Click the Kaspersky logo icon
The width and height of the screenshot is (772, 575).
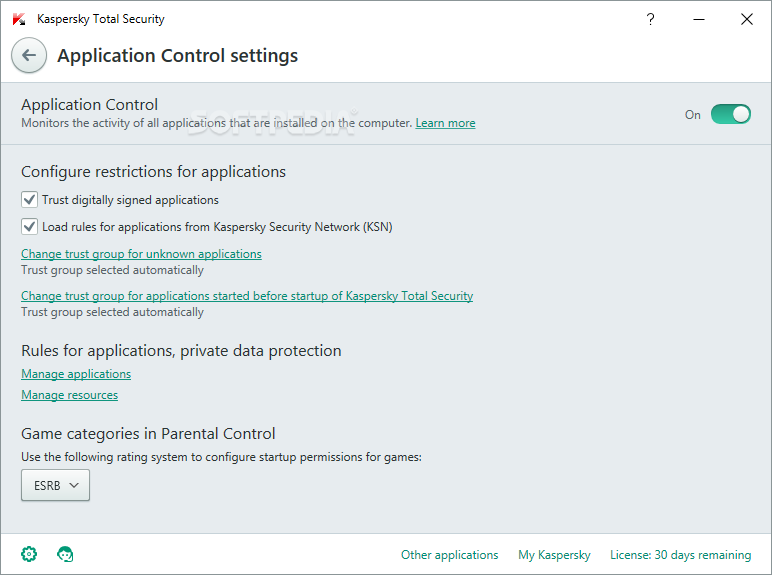pyautogui.click(x=19, y=19)
